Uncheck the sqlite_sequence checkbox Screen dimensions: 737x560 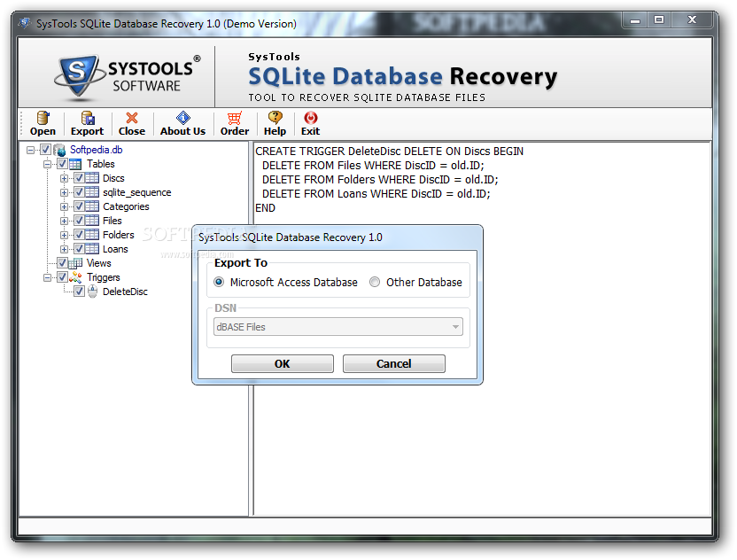(79, 192)
